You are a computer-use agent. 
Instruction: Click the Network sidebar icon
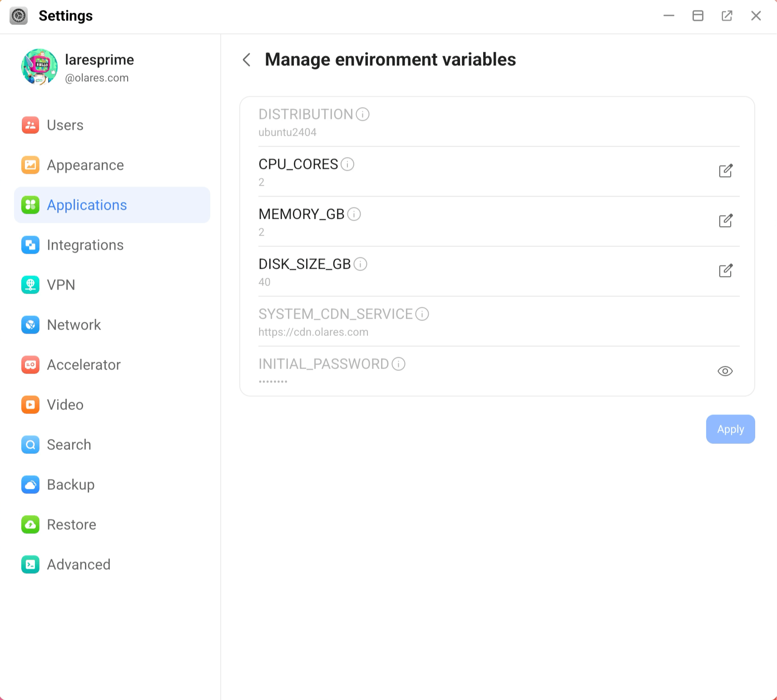(x=30, y=325)
